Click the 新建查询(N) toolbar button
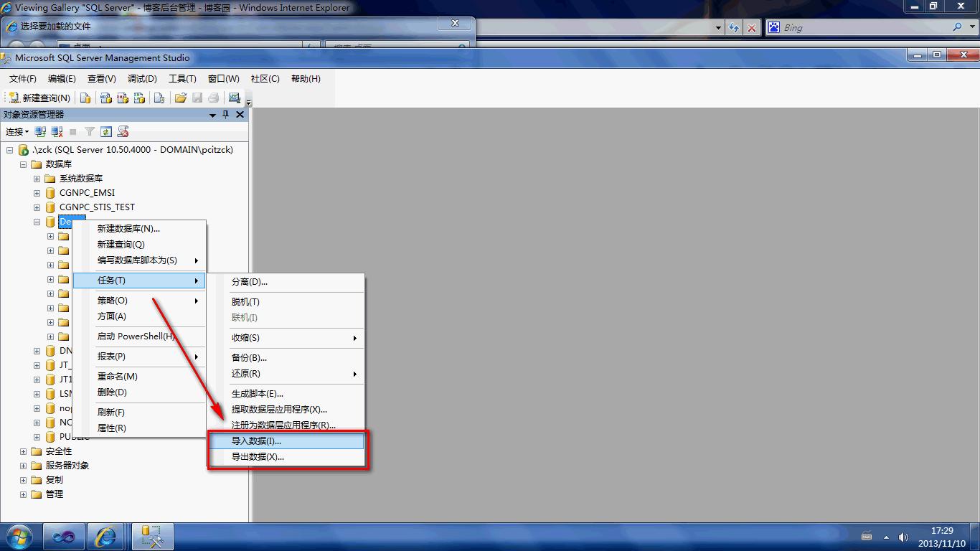 tap(39, 98)
